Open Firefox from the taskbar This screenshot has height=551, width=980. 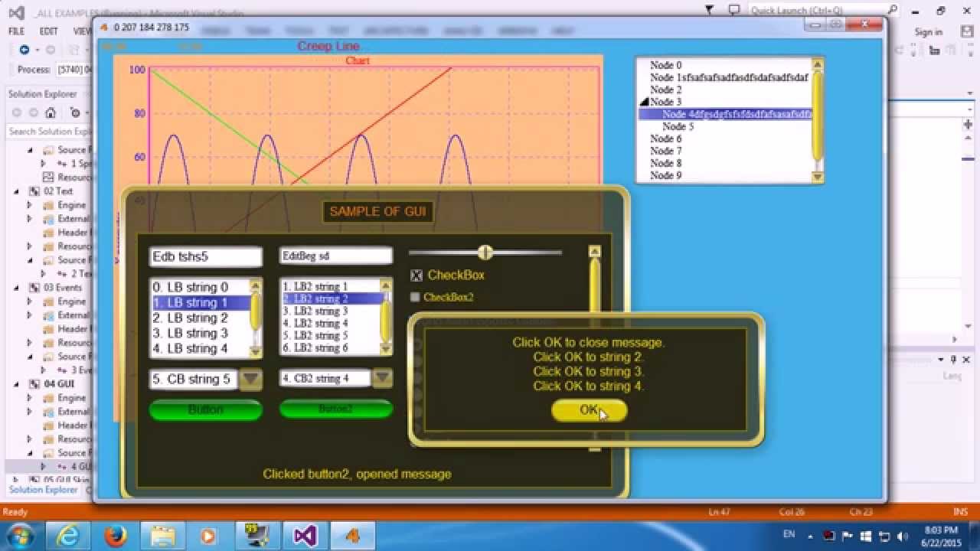coord(116,536)
